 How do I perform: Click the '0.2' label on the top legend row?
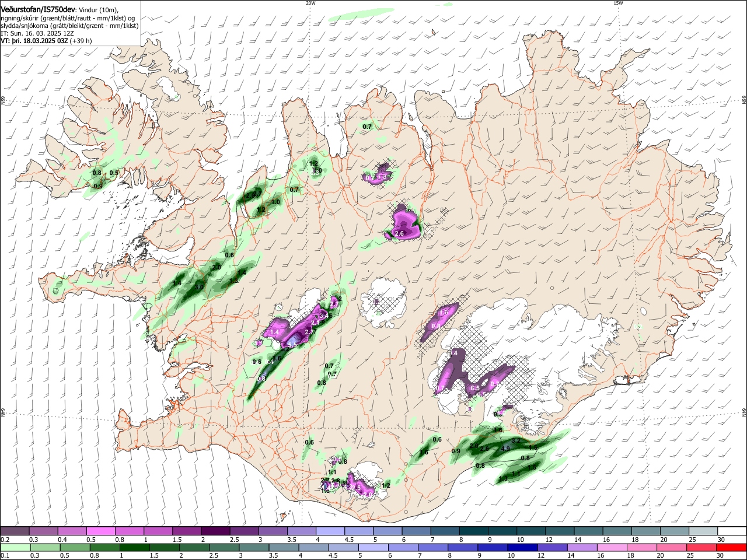pyautogui.click(x=4, y=540)
